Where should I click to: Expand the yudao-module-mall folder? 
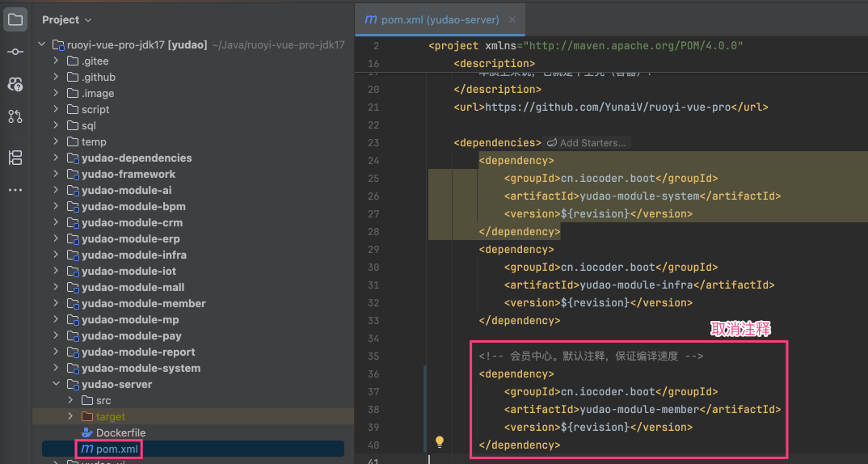pos(56,287)
